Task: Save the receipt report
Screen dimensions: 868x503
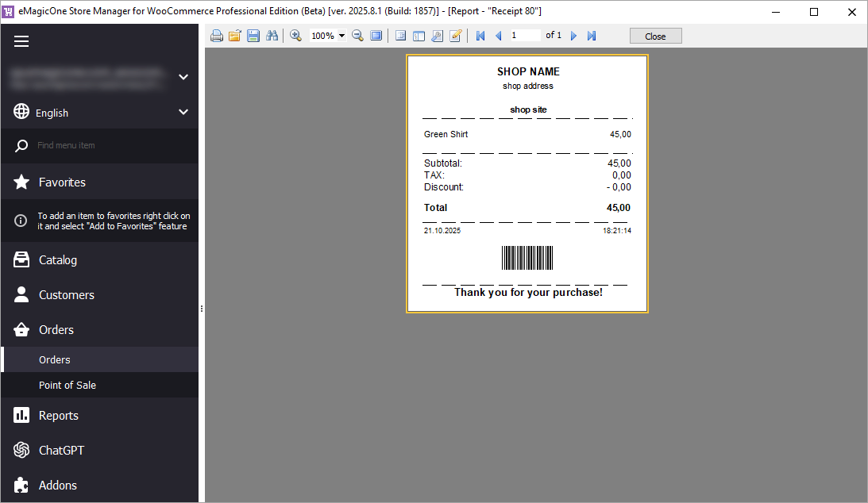Action: tap(253, 35)
